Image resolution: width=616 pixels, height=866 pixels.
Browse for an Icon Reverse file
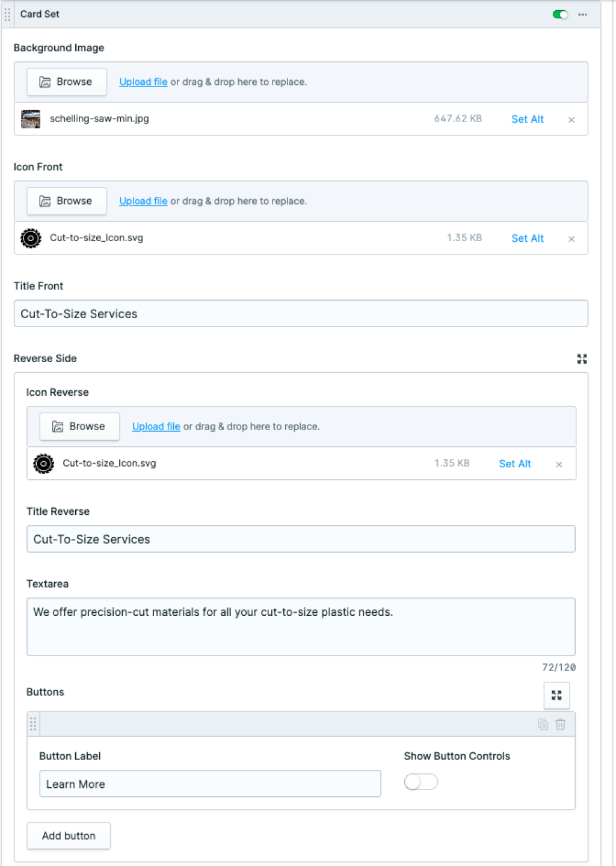[79, 426]
